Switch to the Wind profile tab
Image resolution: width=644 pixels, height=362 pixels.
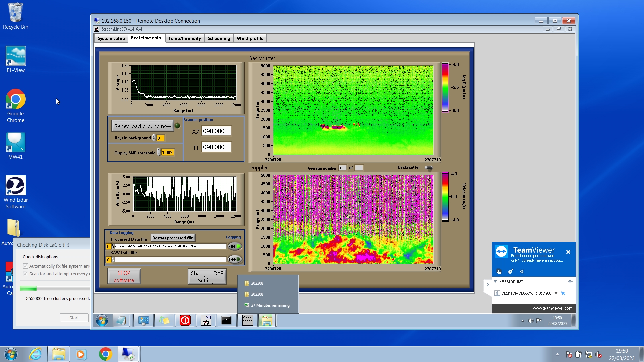point(250,38)
